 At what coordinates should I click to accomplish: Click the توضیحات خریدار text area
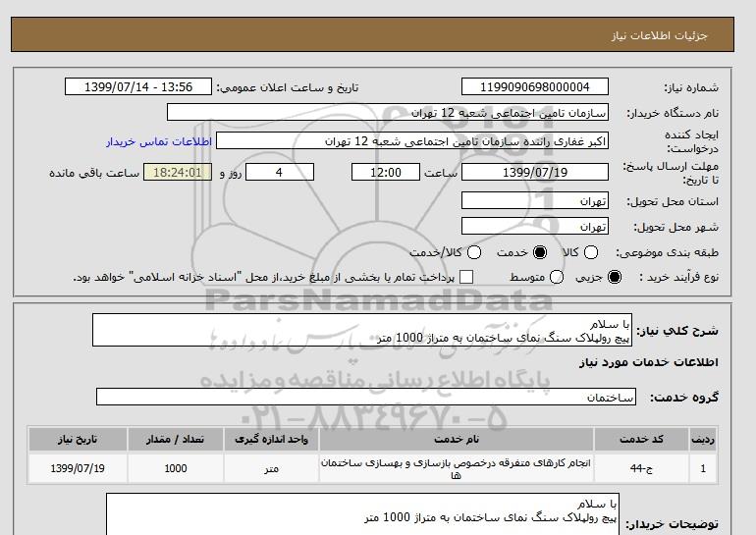point(362,513)
